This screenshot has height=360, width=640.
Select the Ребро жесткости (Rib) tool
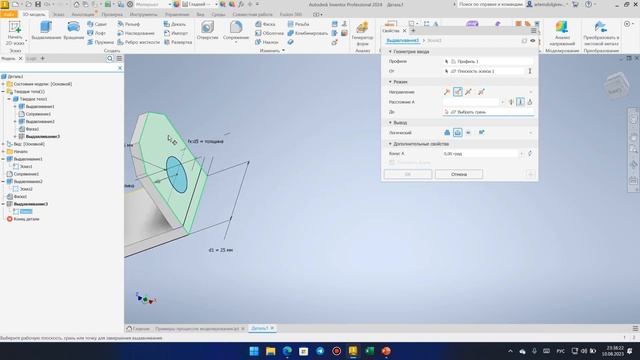tap(138, 42)
